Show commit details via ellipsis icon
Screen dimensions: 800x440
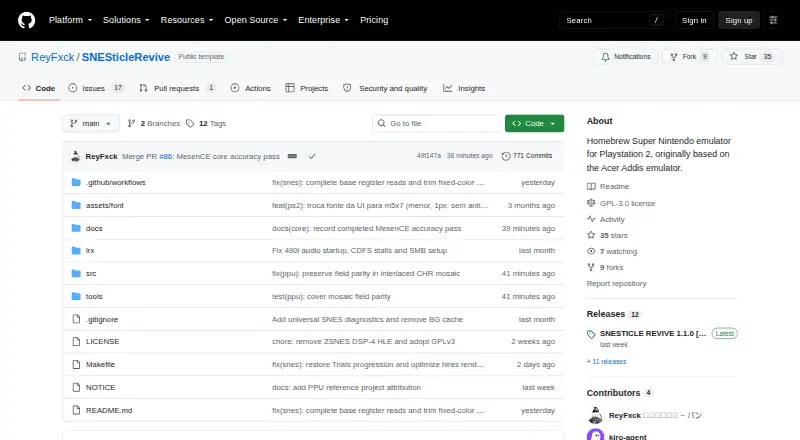[x=292, y=156]
